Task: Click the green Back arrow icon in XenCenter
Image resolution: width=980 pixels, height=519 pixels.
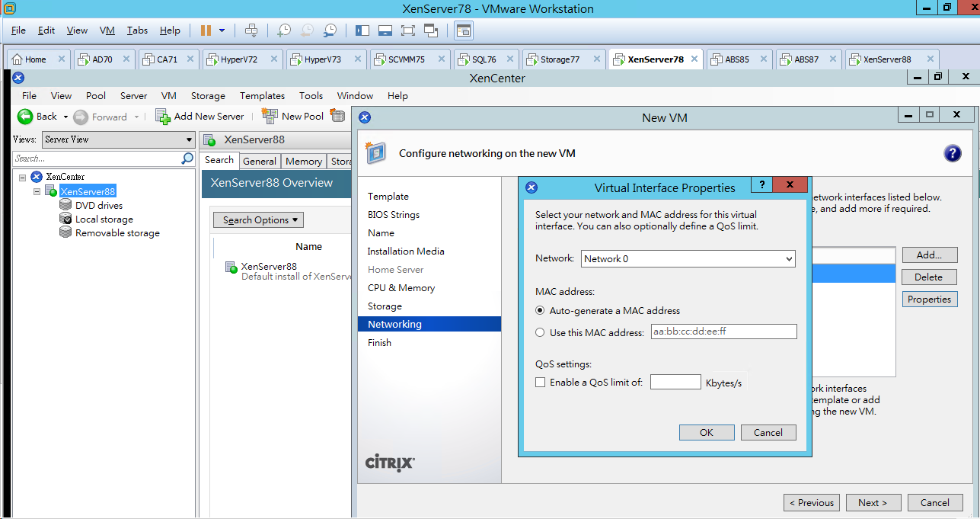Action: (x=25, y=117)
